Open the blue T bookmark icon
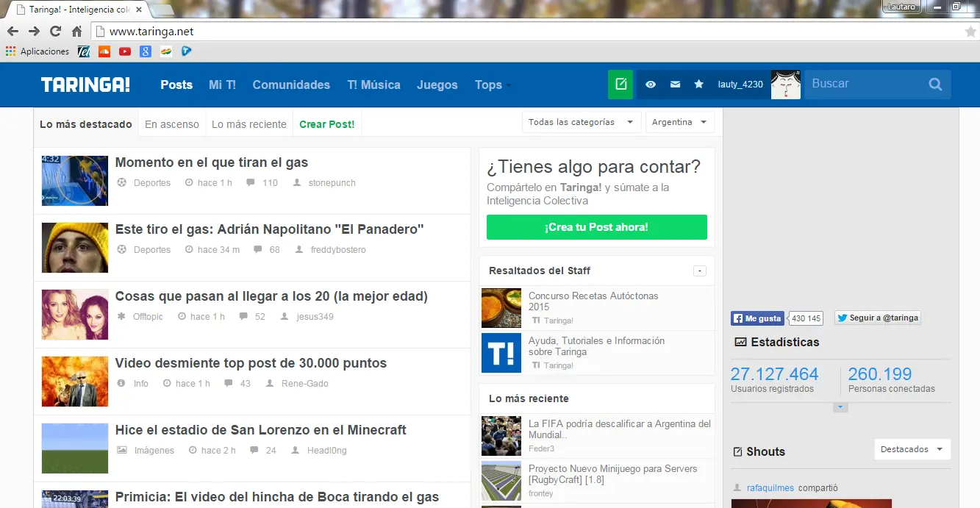The image size is (980, 508). pos(187,51)
